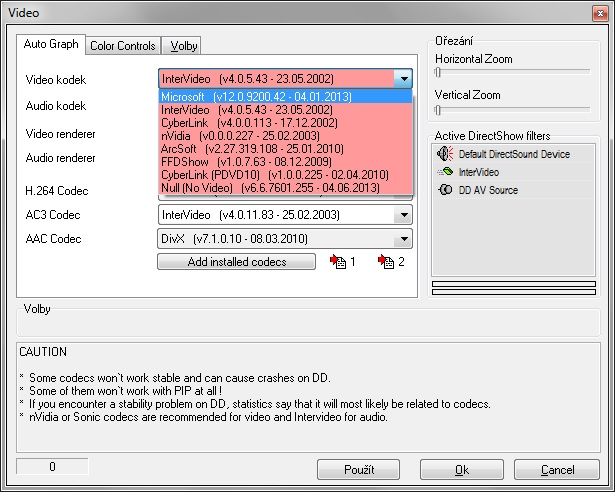The height and width of the screenshot is (492, 615).
Task: Click the Audio kodek label
Action: (x=56, y=106)
